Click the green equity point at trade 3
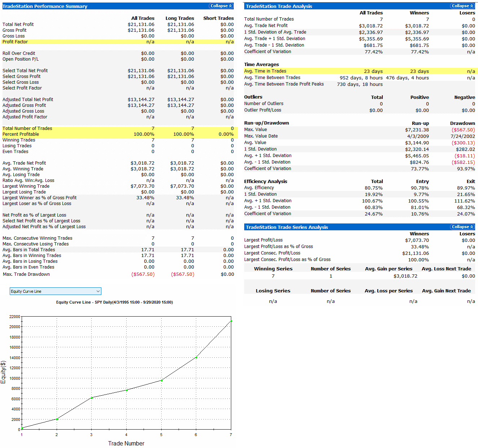The image size is (478, 448). [92, 398]
